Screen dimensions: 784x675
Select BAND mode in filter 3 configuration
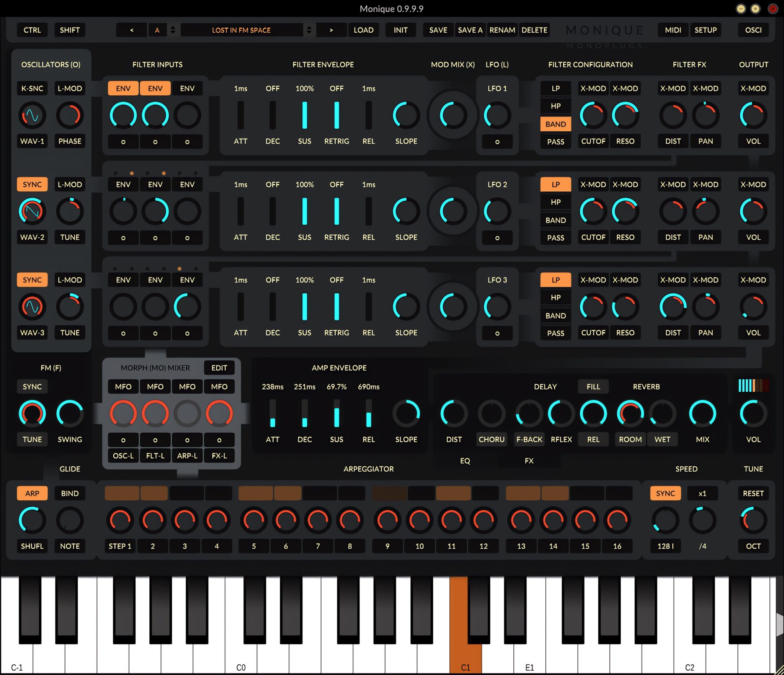click(555, 315)
